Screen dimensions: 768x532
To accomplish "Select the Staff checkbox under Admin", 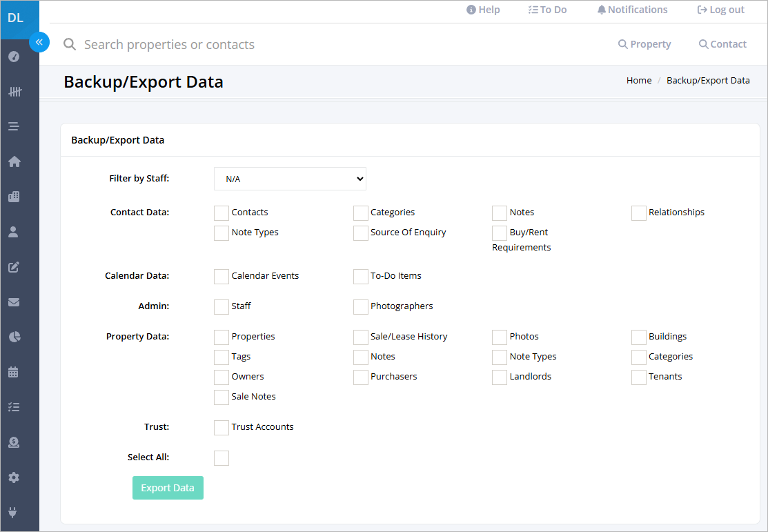I will click(221, 307).
